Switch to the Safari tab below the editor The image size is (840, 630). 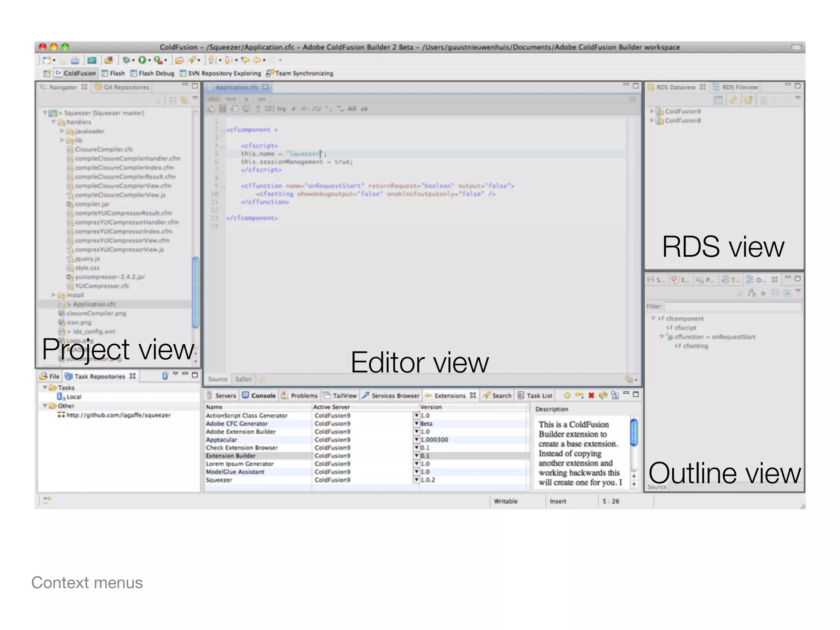(243, 379)
